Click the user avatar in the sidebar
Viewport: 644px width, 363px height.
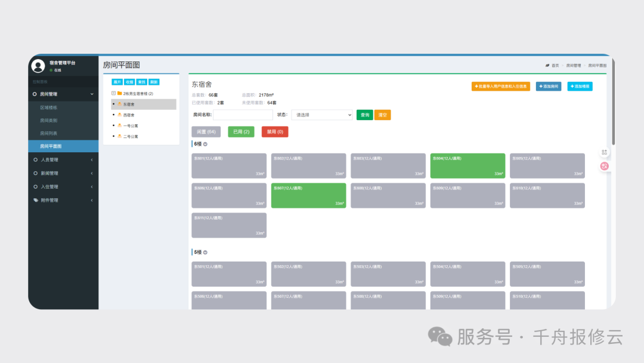[x=38, y=66]
